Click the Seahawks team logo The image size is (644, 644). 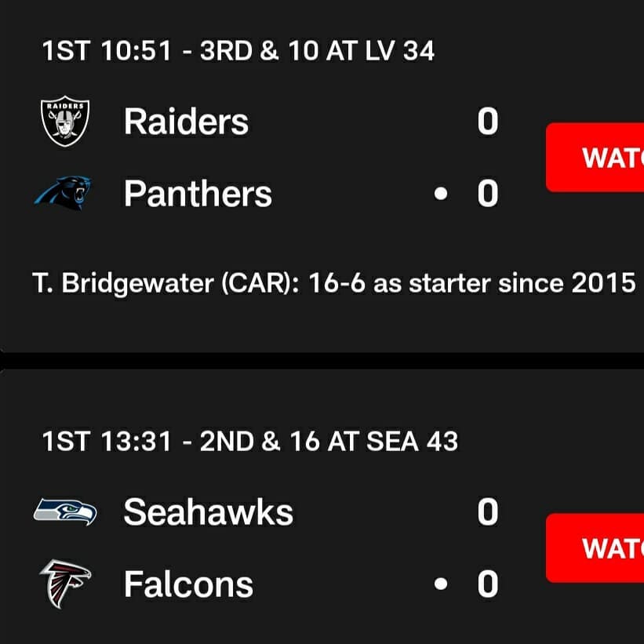point(65,511)
